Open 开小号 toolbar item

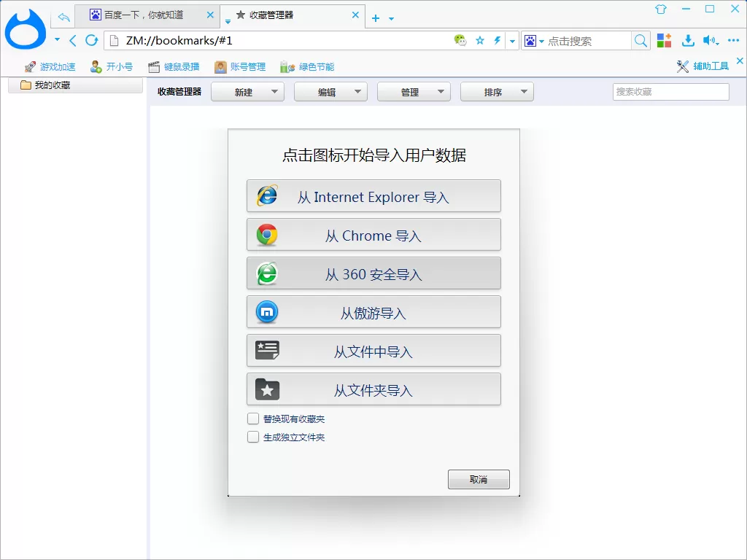coord(112,66)
